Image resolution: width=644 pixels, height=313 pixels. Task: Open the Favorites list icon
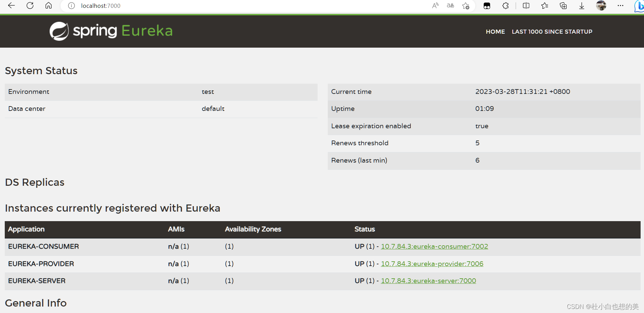(544, 6)
